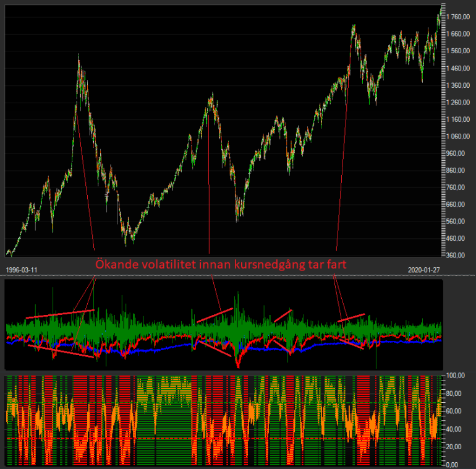Click the 1 660,00 price axis label
The height and width of the screenshot is (469, 476).
point(458,33)
